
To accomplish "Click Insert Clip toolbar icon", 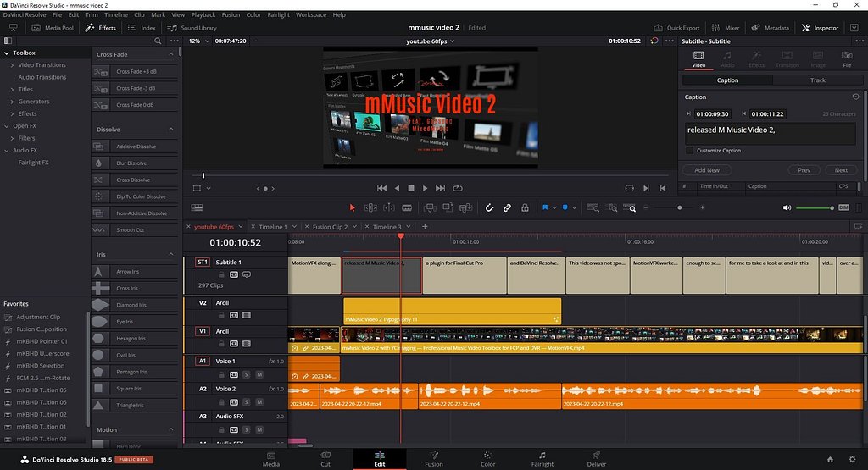I will (x=430, y=208).
